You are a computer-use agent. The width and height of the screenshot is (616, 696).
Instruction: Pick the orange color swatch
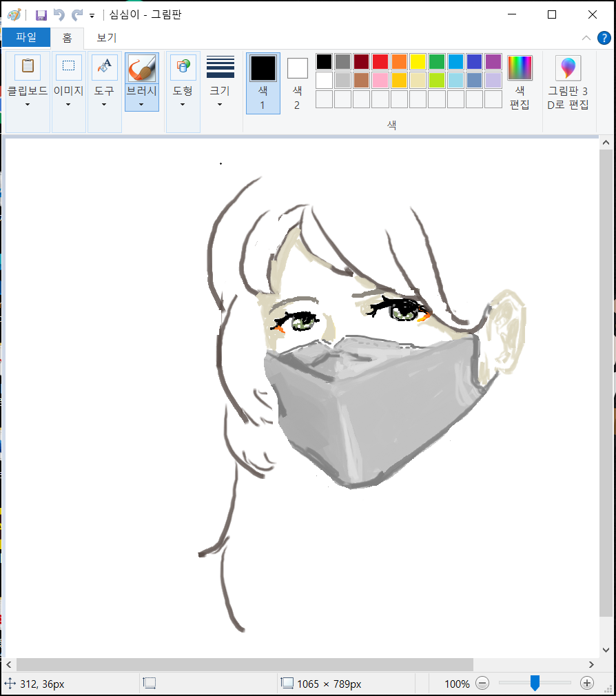click(400, 62)
